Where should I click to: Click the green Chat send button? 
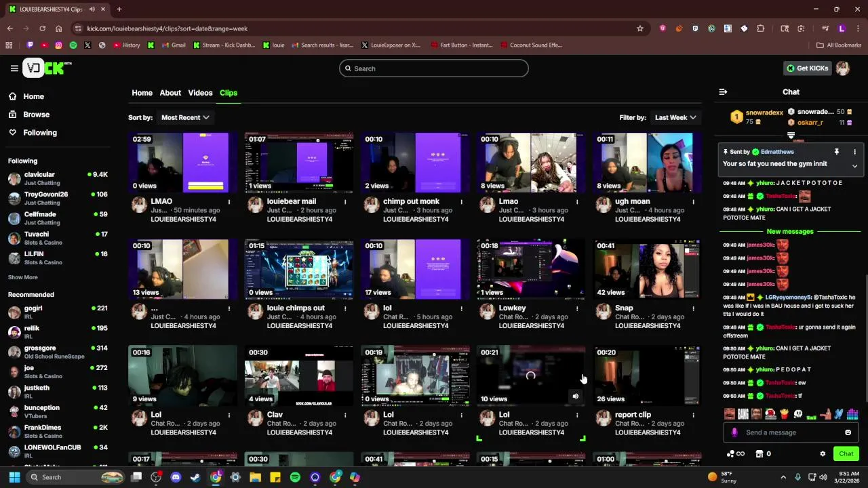846,454
